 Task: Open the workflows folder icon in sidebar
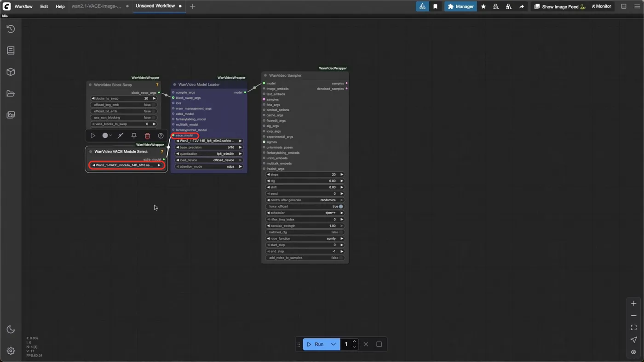click(x=11, y=94)
